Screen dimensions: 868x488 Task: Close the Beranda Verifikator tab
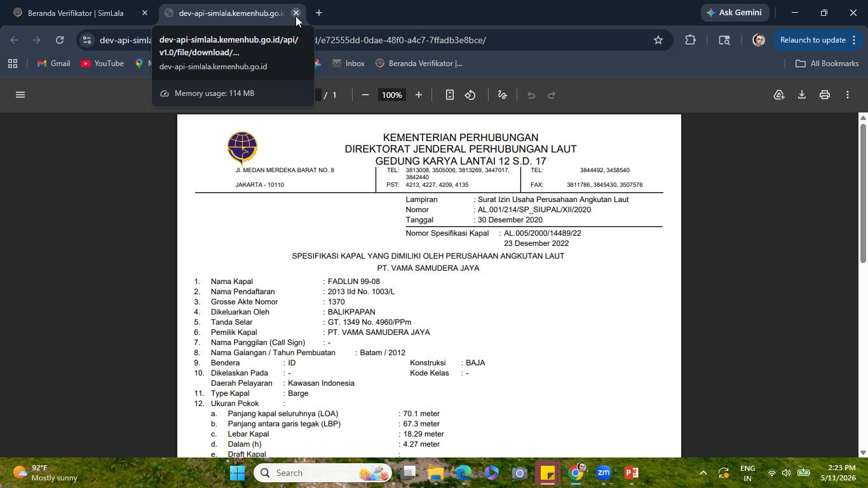pyautogui.click(x=145, y=13)
